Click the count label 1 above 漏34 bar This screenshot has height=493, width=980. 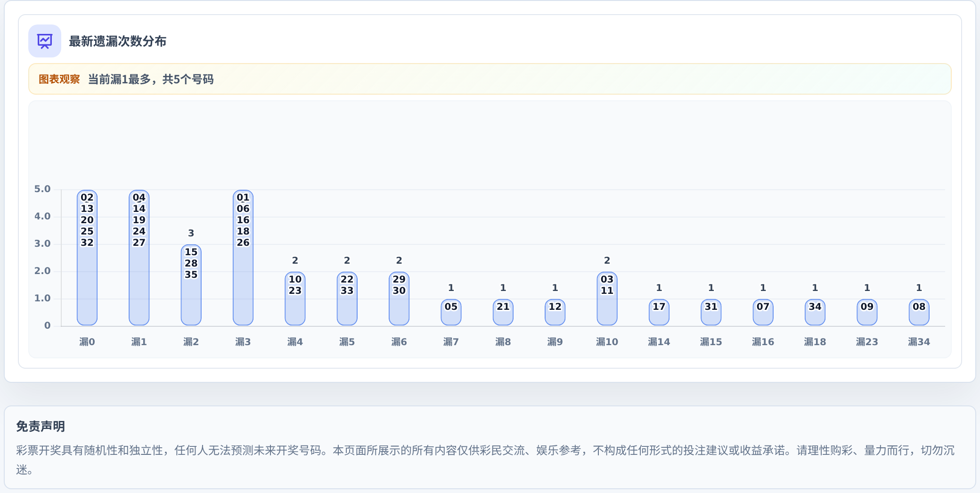[919, 288]
